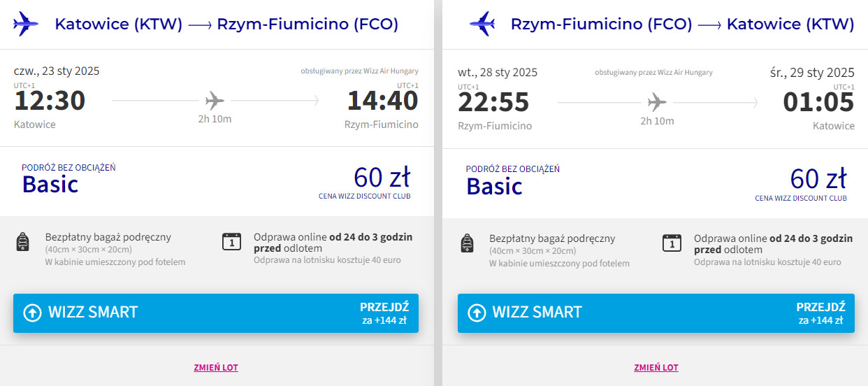The width and height of the screenshot is (868, 386).
Task: Click the Basic fare title for the outbound flight
Action: pos(50,185)
